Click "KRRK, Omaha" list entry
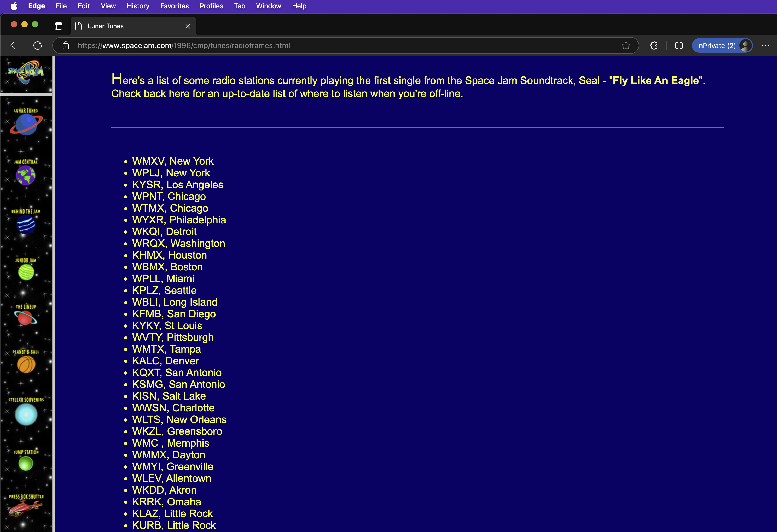This screenshot has height=532, width=777. [166, 502]
